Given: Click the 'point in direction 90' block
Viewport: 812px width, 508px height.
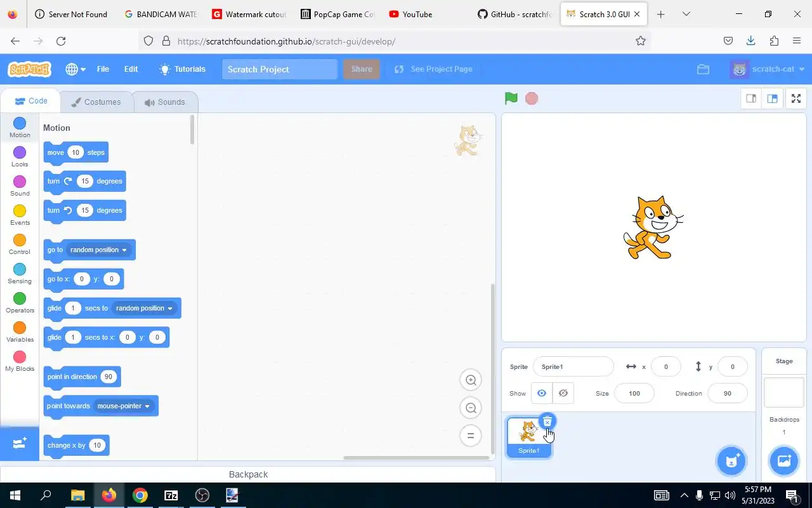Looking at the screenshot, I should pos(82,377).
